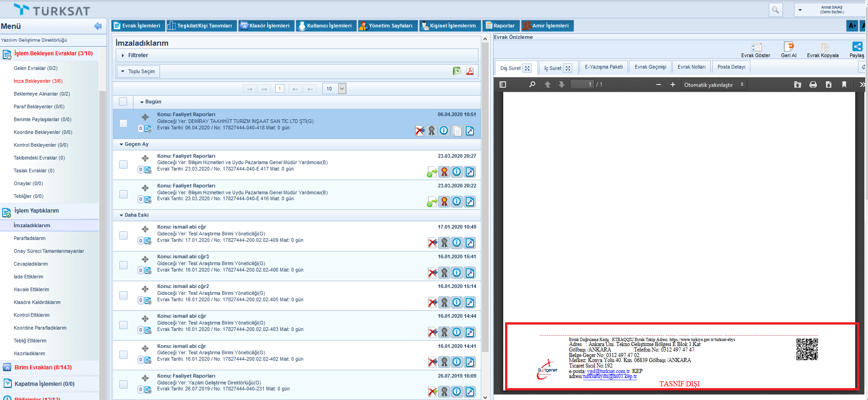Image resolution: width=868 pixels, height=400 pixels.
Task: Check the 17.01.2020 ismail abi cğr checkbox
Action: point(123,235)
